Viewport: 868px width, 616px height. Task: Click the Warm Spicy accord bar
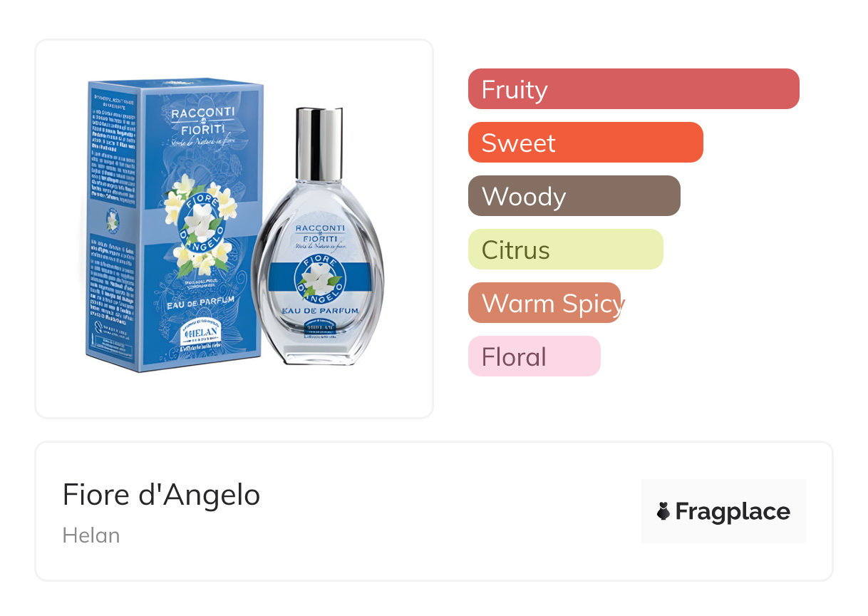click(546, 303)
